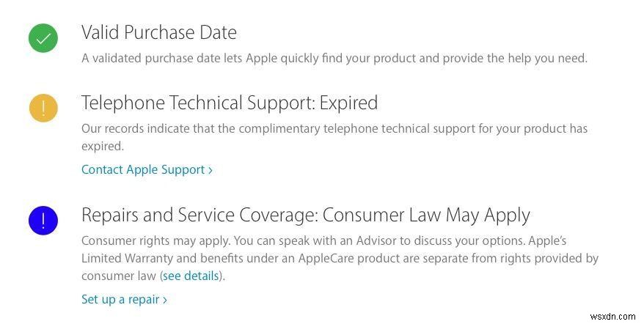Click the green checkmark status icon
The height and width of the screenshot is (324, 644).
coord(43,38)
